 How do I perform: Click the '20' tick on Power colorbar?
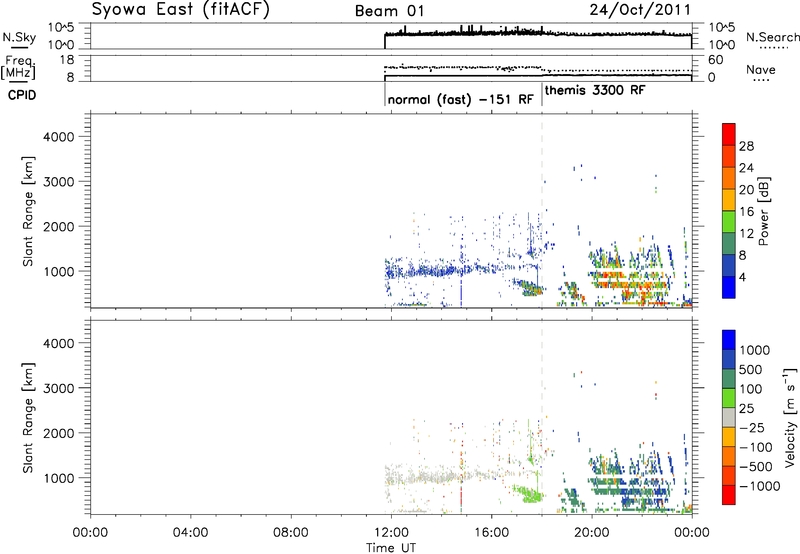point(746,190)
